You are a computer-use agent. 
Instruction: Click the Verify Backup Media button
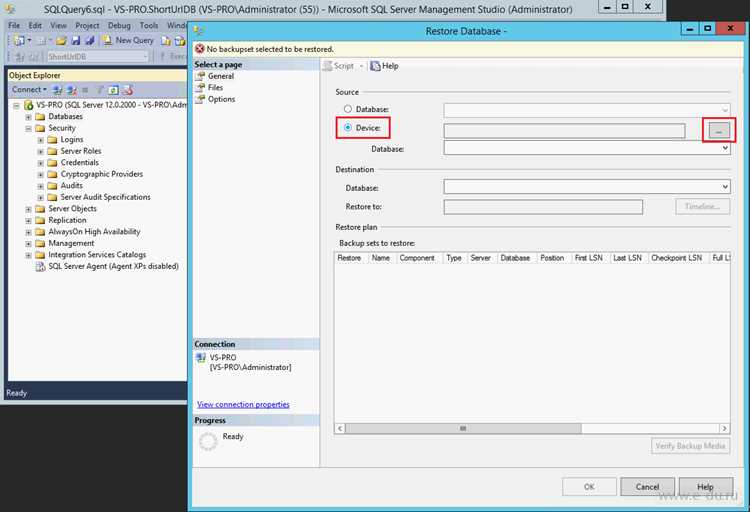click(690, 445)
